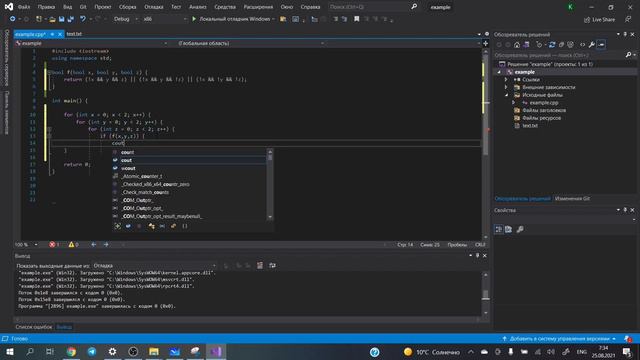Click the Home icon in Solution Explorer toolbar
640x360 pixels.
click(517, 44)
